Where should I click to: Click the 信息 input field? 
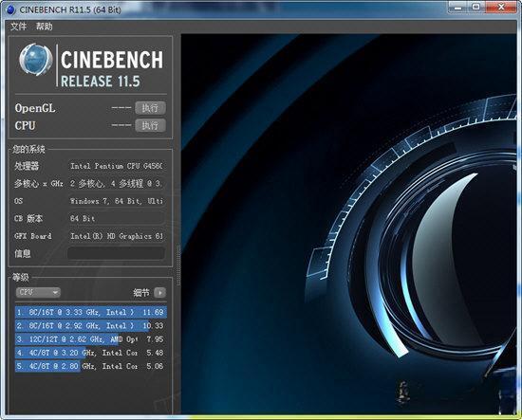[x=116, y=253]
